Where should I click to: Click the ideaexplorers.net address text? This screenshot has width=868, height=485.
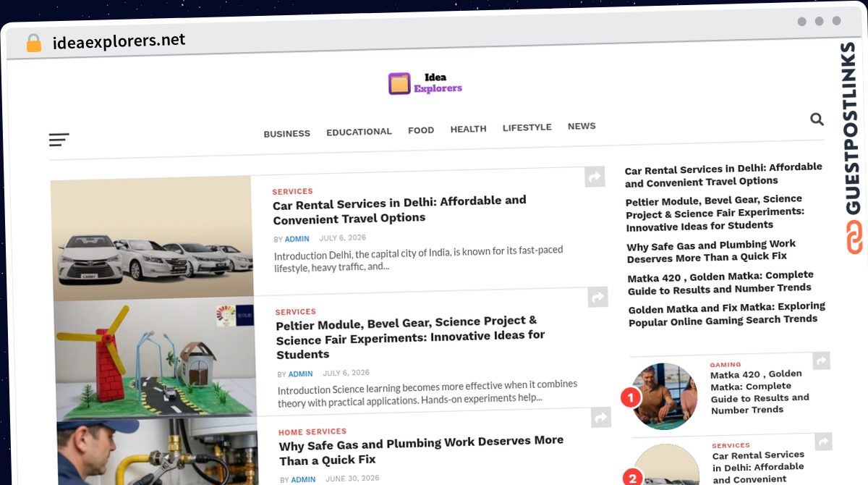click(119, 41)
